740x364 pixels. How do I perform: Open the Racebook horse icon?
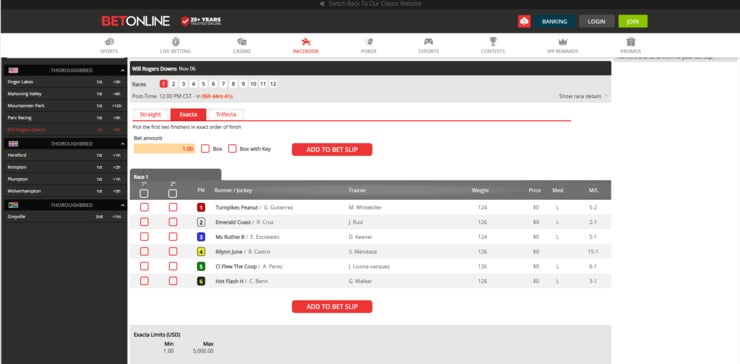[306, 42]
